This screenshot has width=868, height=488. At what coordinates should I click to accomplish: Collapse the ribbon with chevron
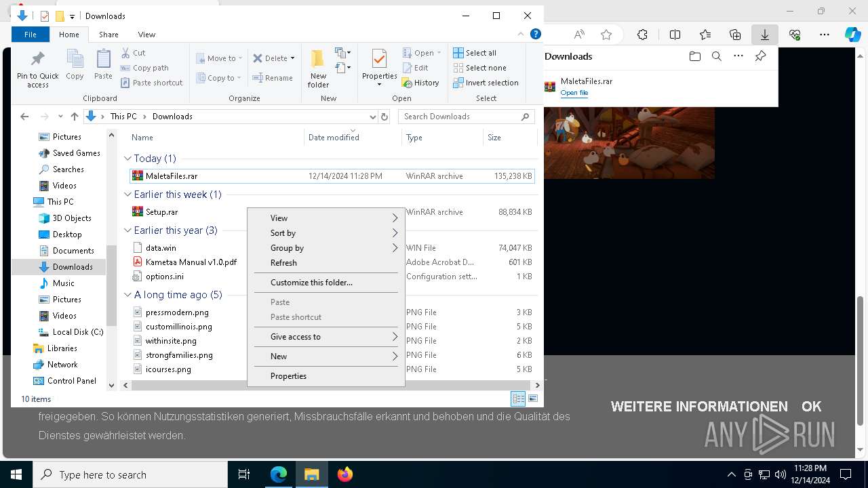click(521, 34)
